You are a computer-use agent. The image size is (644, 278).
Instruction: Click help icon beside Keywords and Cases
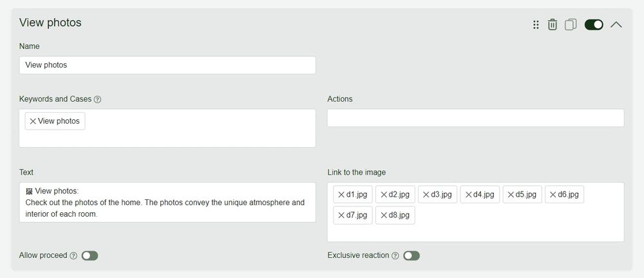(x=98, y=99)
